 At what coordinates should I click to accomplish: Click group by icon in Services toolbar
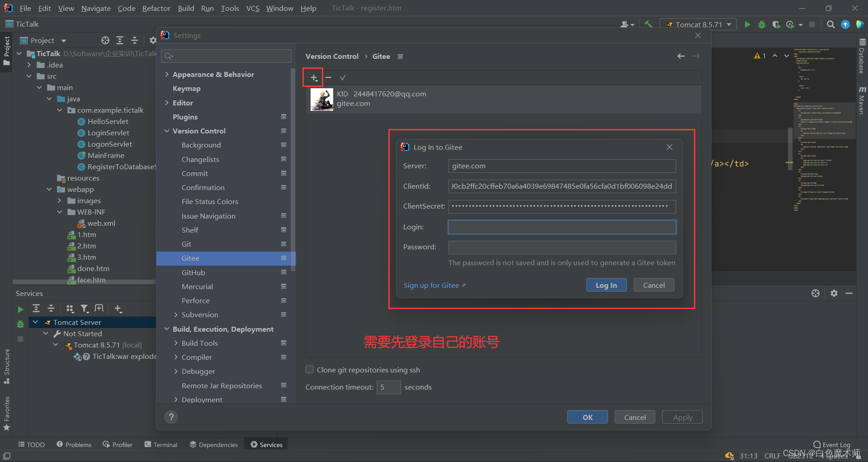(70, 309)
